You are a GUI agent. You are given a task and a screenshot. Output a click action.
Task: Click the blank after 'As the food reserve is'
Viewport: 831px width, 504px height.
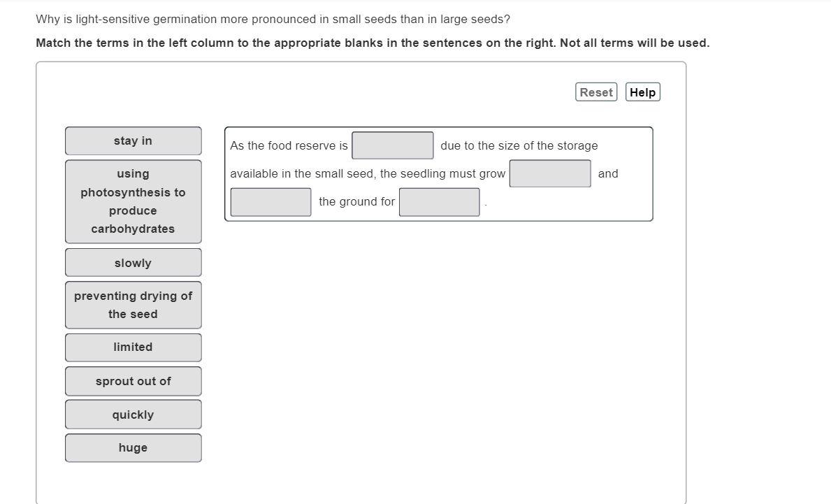pyautogui.click(x=393, y=145)
